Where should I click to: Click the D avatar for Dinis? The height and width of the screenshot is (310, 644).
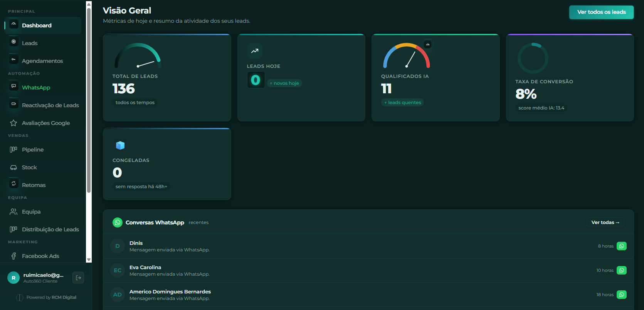pyautogui.click(x=118, y=246)
